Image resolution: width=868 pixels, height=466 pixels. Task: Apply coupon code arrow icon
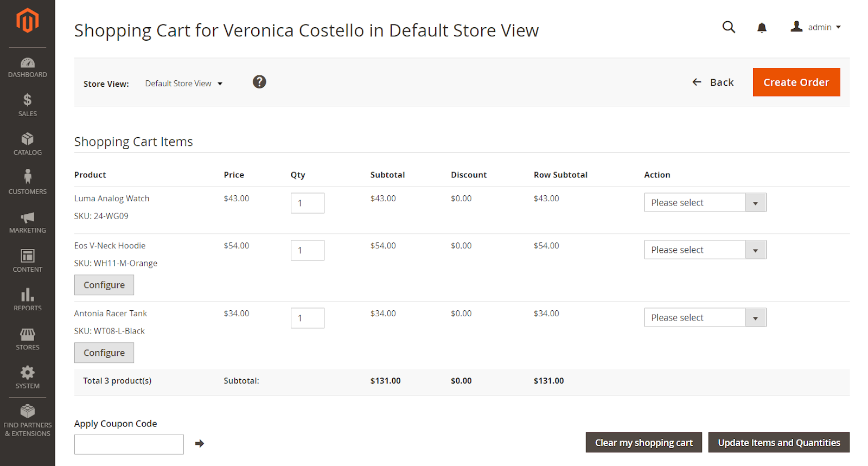click(x=200, y=444)
